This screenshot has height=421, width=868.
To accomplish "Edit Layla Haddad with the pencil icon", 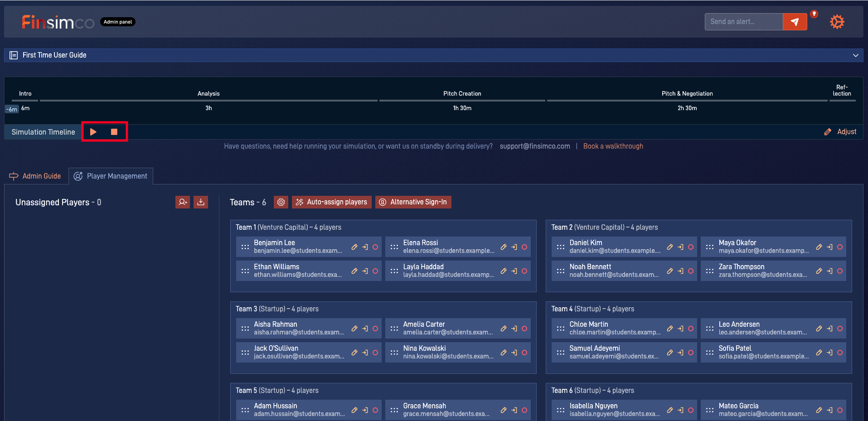I will [504, 271].
